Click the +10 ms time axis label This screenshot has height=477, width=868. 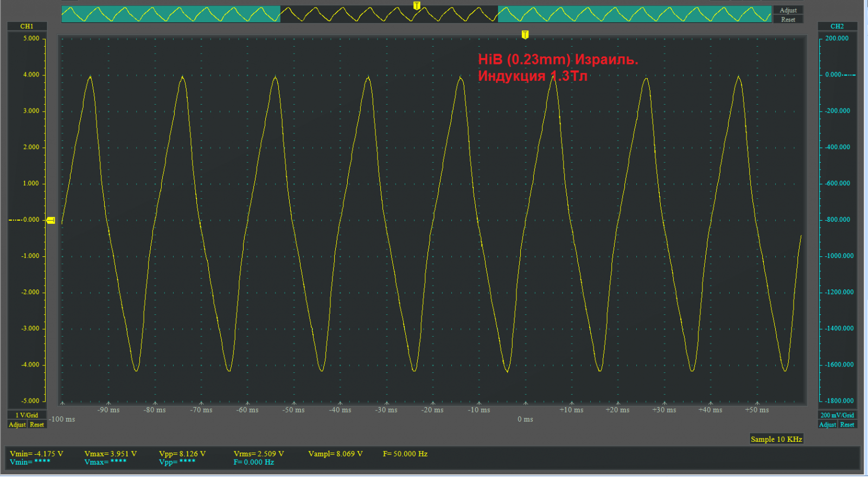[x=571, y=410]
